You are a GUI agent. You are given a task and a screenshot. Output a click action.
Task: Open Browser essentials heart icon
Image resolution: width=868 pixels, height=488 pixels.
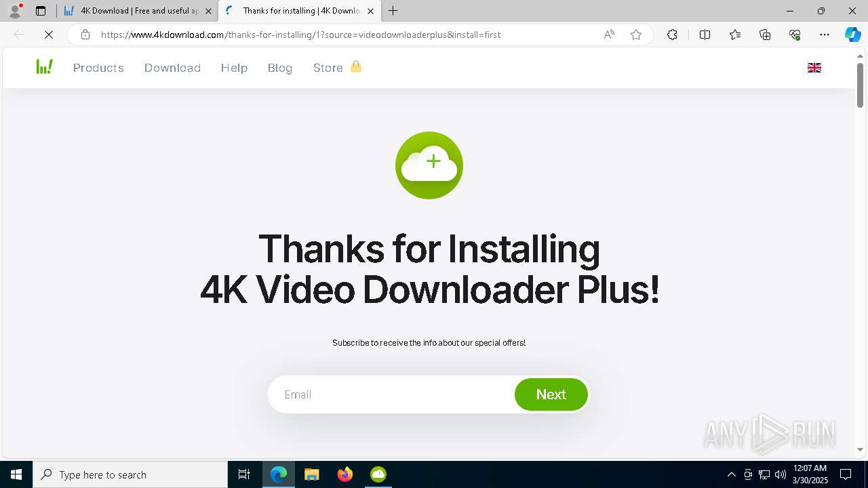(795, 35)
